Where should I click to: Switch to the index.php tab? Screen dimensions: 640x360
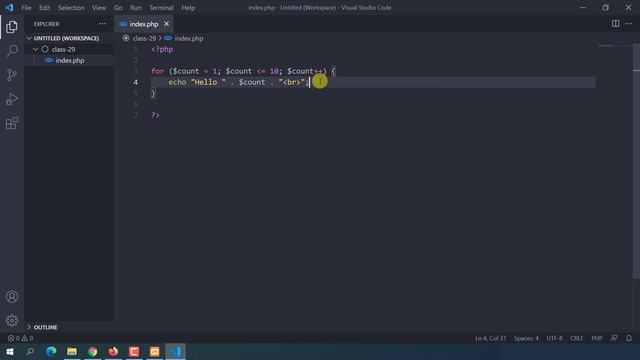click(144, 24)
